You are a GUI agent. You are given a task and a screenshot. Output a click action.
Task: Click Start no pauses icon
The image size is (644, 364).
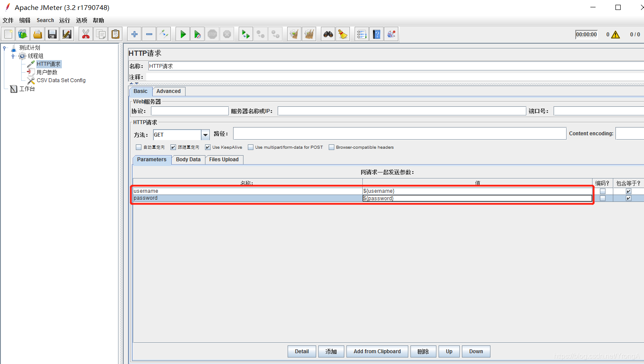tap(198, 34)
